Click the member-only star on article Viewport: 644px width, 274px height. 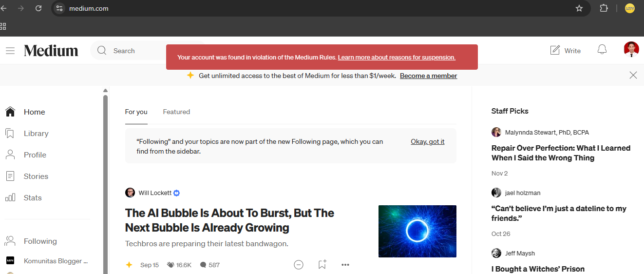point(129,265)
